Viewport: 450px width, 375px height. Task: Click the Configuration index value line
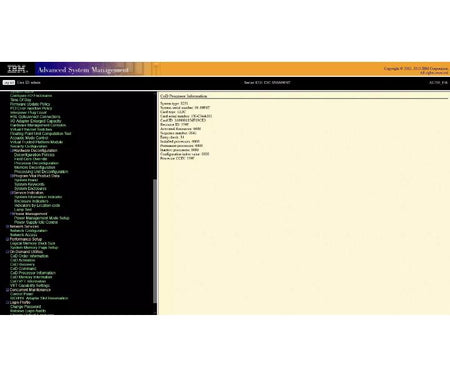pos(185,154)
